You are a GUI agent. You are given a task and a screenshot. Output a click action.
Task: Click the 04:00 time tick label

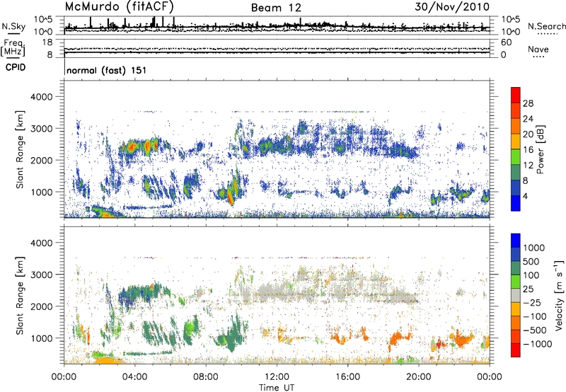pyautogui.click(x=135, y=377)
